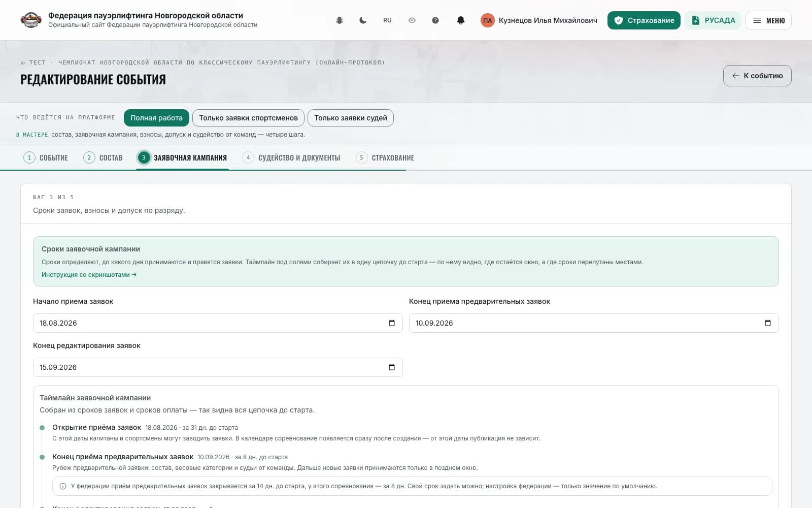Click the Конец приема предварительных заявок date field

coord(594,323)
